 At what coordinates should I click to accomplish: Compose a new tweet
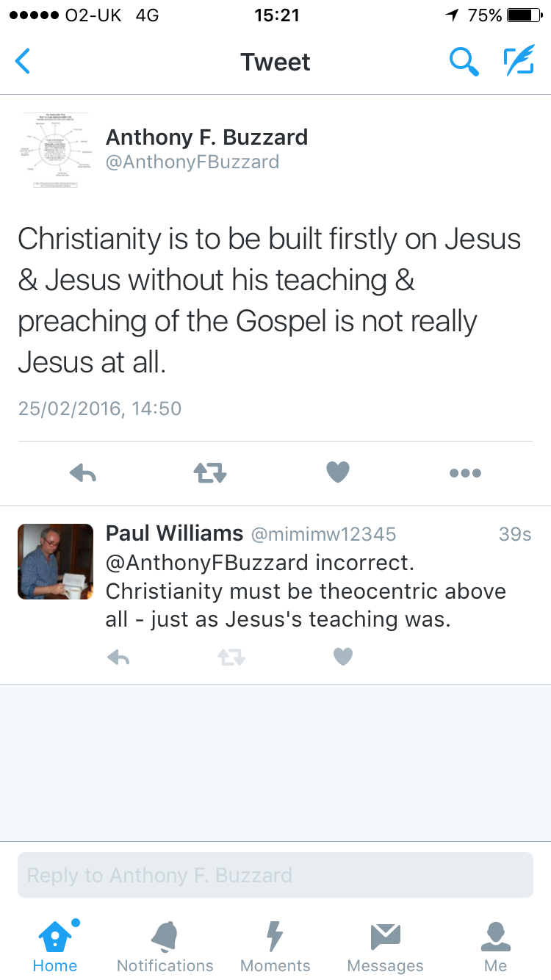pos(519,62)
